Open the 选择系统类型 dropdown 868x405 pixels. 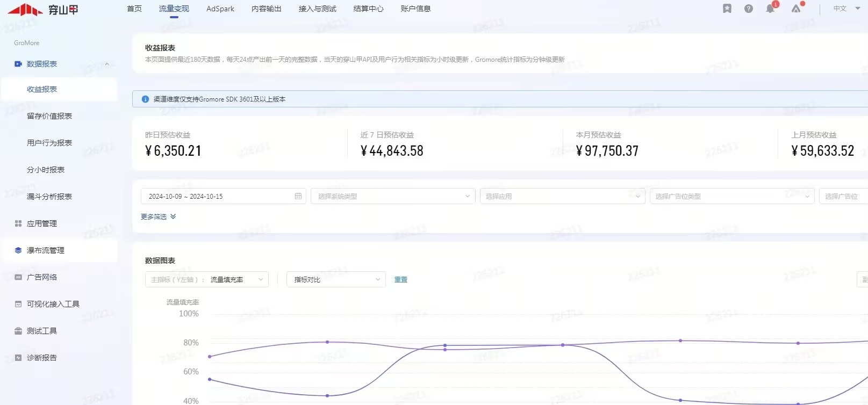393,196
